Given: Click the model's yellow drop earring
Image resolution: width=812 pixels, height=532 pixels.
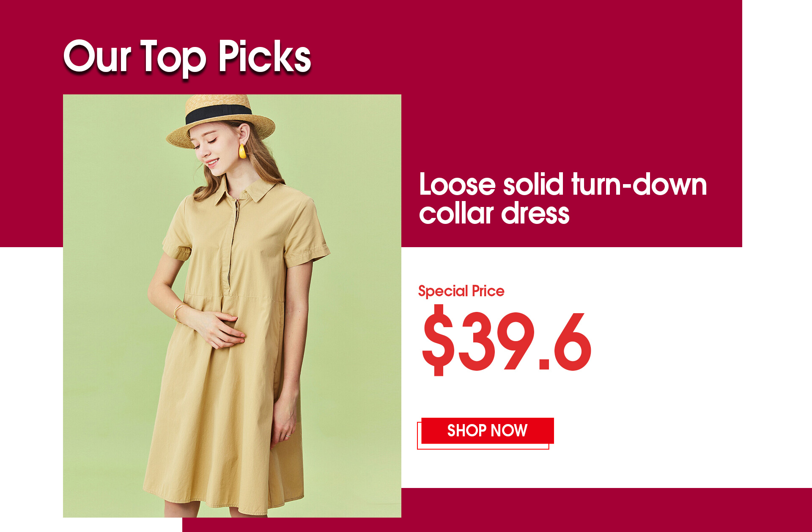Looking at the screenshot, I should coord(242,152).
